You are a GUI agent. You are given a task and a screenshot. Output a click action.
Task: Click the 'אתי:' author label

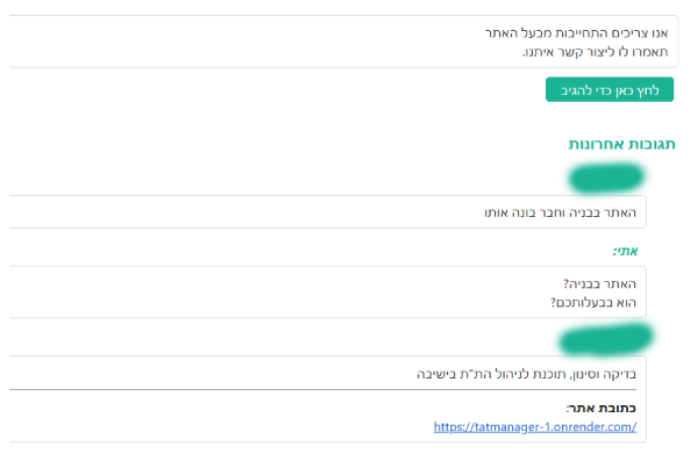point(626,250)
